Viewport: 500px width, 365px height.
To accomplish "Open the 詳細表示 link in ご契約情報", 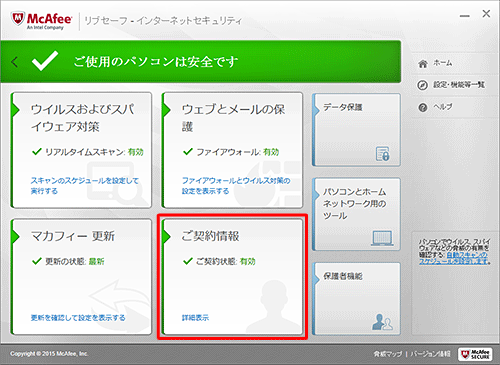I will (195, 318).
